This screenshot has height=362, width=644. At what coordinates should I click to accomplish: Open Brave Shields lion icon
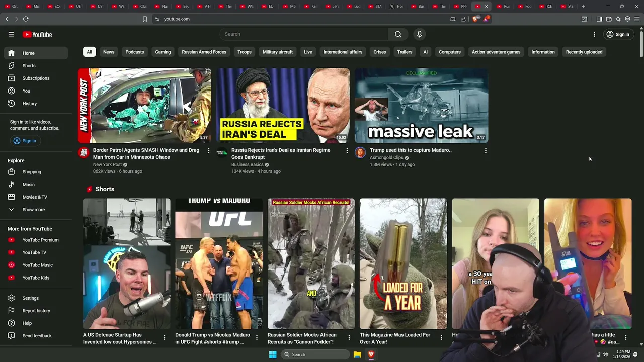[476, 19]
